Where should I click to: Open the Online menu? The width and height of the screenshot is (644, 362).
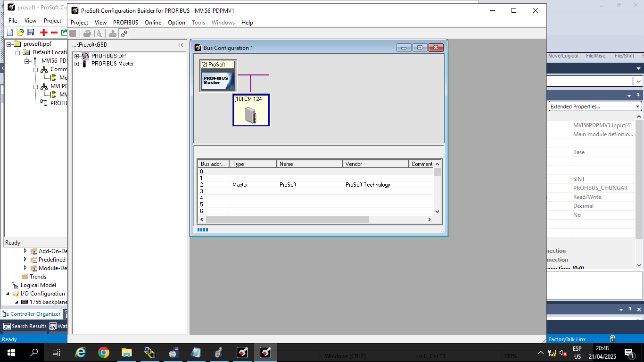pos(153,23)
